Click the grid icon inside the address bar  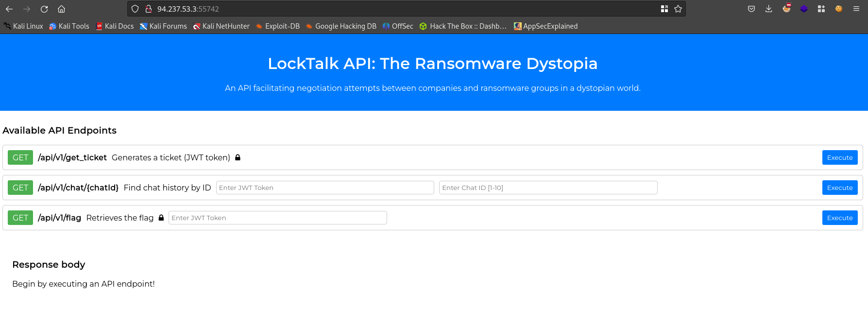coord(664,9)
